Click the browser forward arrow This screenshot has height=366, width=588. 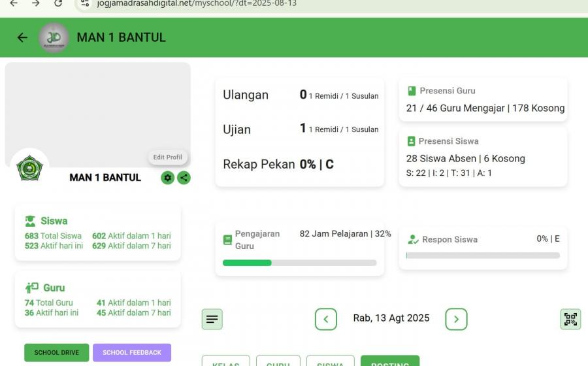click(x=36, y=3)
